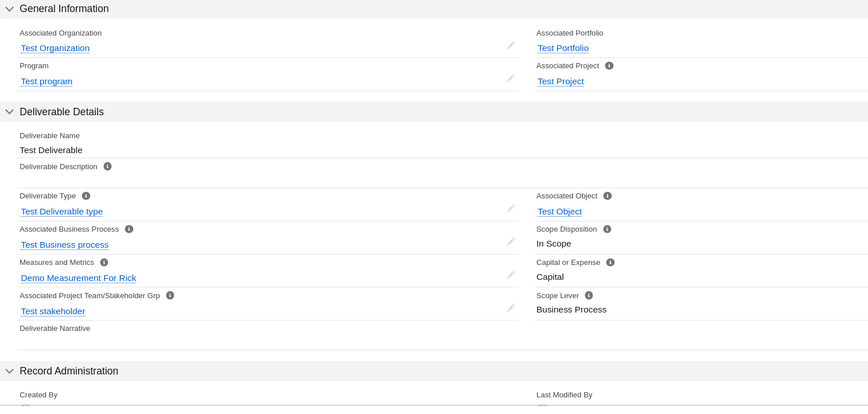Screen dimensions: 868x414
Task: Show info tooltip for Deliverable Description
Action: point(107,166)
